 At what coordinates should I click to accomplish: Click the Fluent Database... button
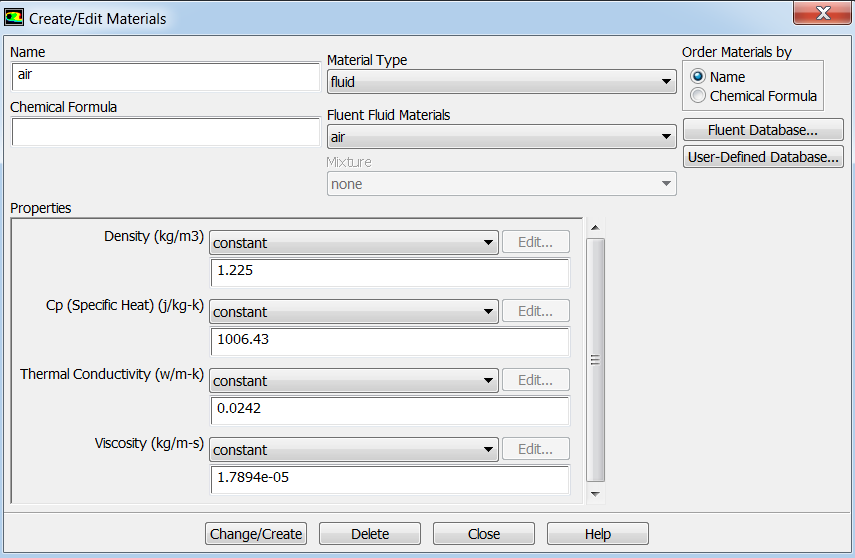click(763, 130)
